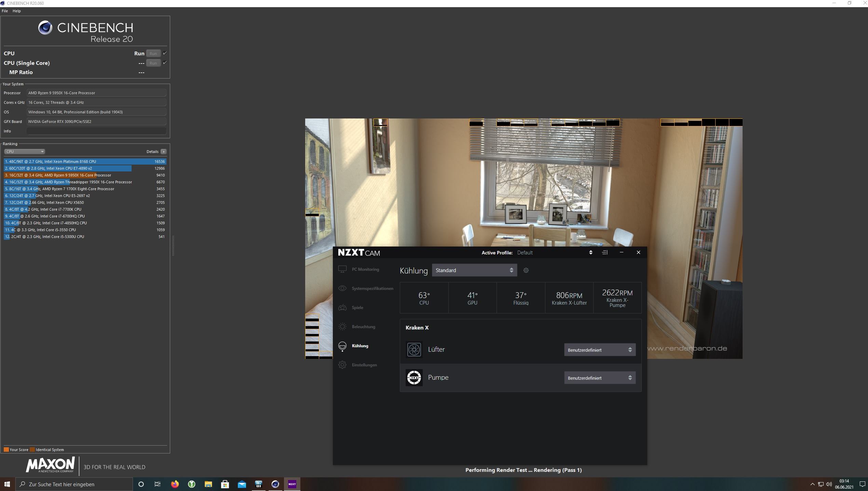
Task: Click the 63° CPU temperature tile
Action: pos(424,298)
